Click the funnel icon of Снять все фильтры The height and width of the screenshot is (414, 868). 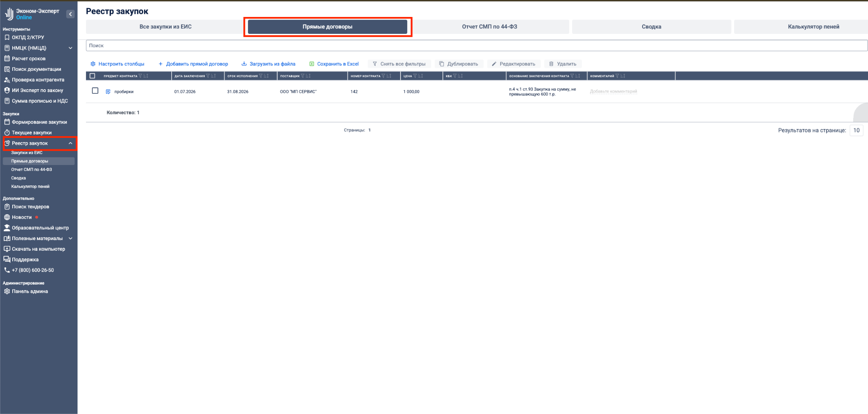pyautogui.click(x=375, y=64)
